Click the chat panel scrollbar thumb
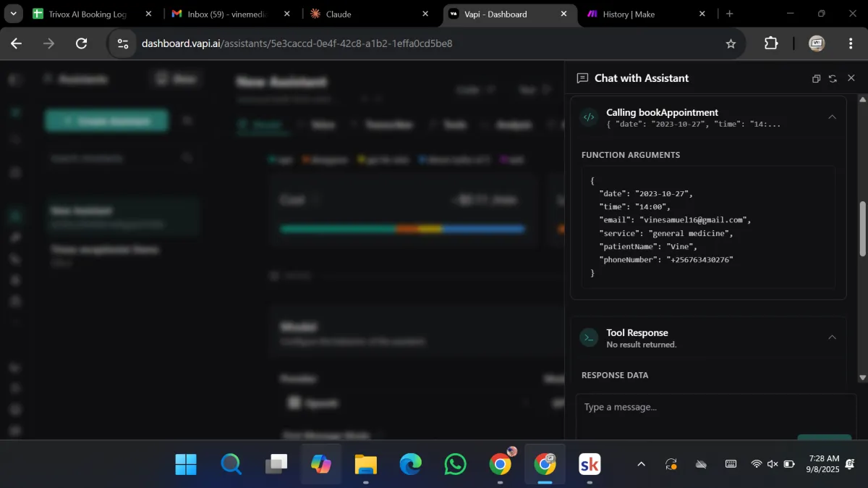 click(x=862, y=228)
